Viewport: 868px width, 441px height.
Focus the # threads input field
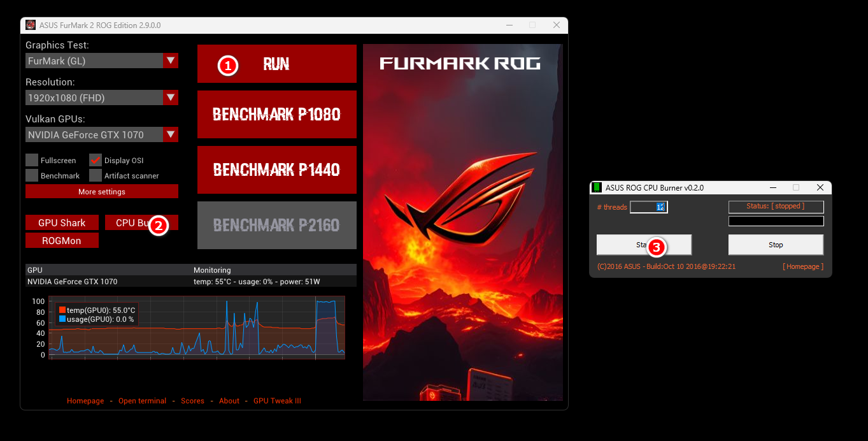point(648,207)
